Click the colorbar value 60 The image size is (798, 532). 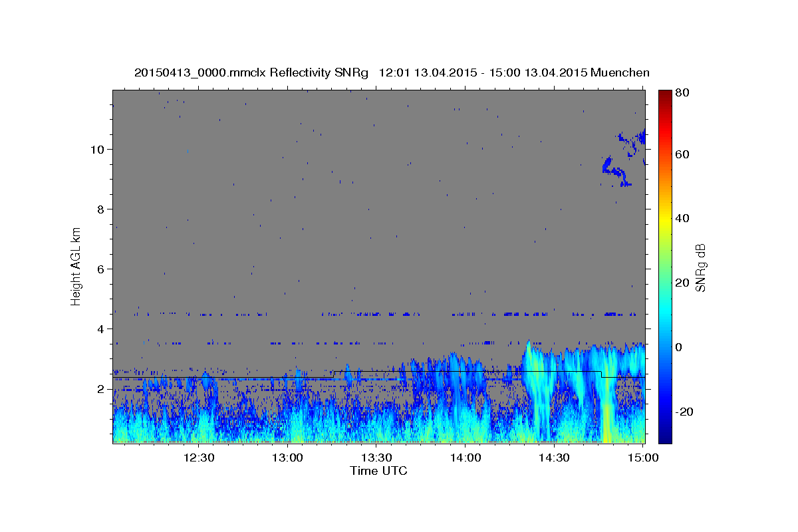683,154
